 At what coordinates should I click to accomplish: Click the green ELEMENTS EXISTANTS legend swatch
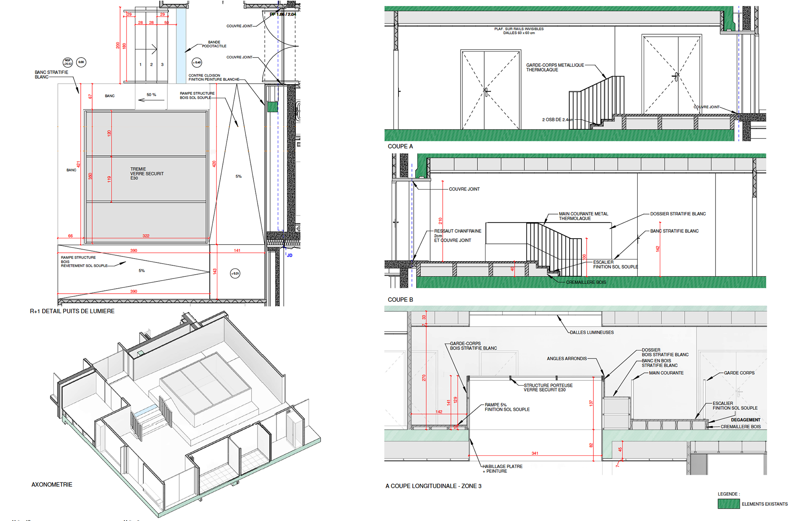coord(728,504)
